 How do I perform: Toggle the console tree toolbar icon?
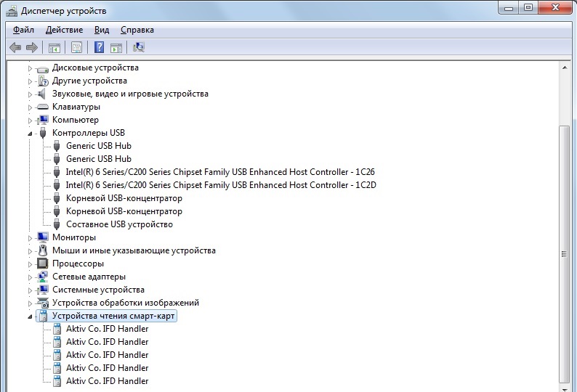(x=54, y=48)
